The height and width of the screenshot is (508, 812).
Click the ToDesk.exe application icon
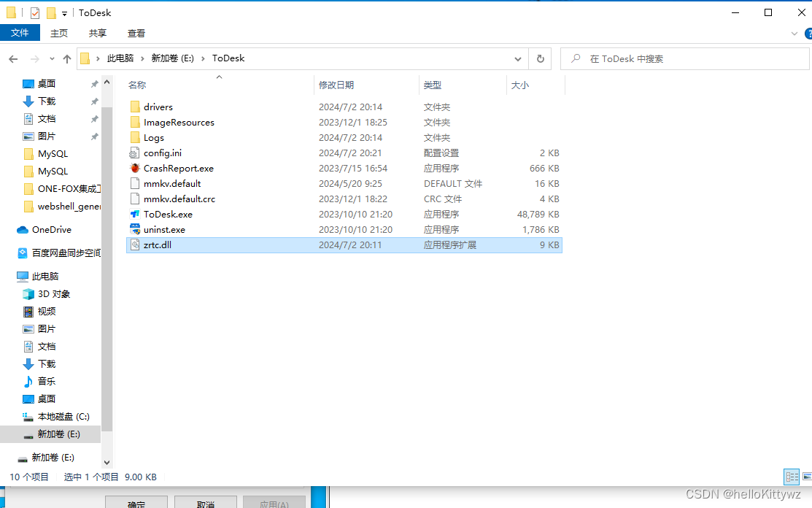(135, 214)
